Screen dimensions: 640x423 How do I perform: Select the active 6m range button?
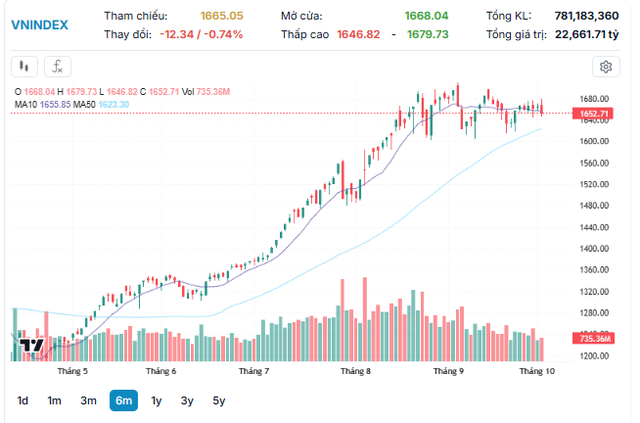click(x=123, y=400)
